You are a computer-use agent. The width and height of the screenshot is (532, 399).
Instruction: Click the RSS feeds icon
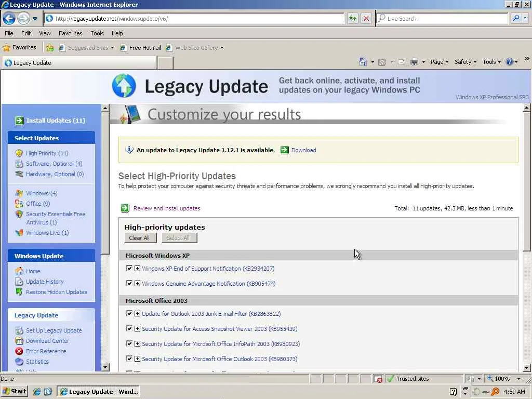(382, 62)
